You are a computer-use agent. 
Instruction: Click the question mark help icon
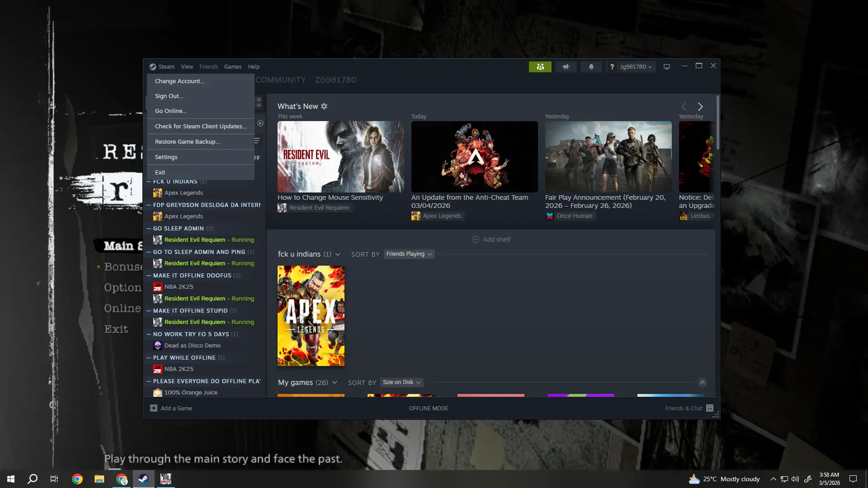click(x=612, y=67)
